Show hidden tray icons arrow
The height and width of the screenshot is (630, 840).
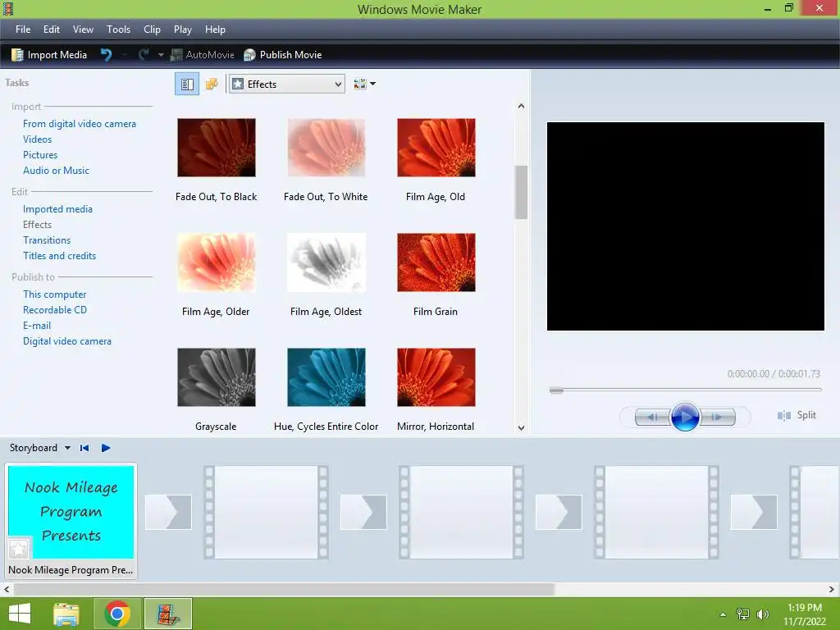(723, 614)
